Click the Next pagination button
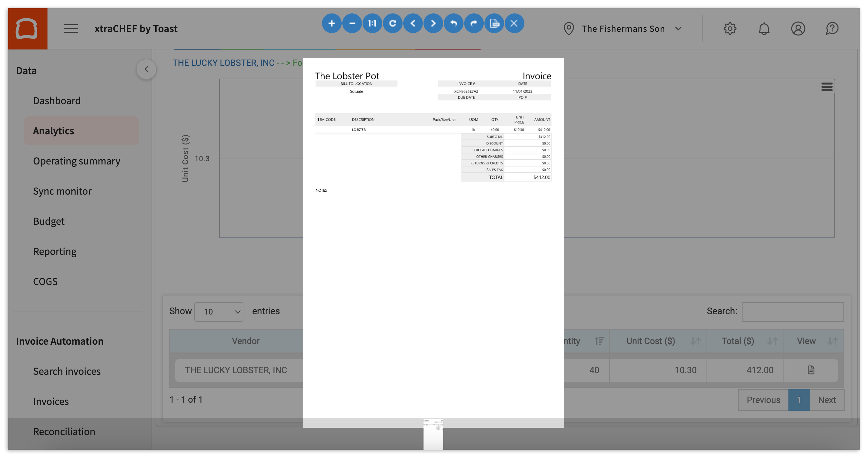The image size is (868, 458). [827, 400]
